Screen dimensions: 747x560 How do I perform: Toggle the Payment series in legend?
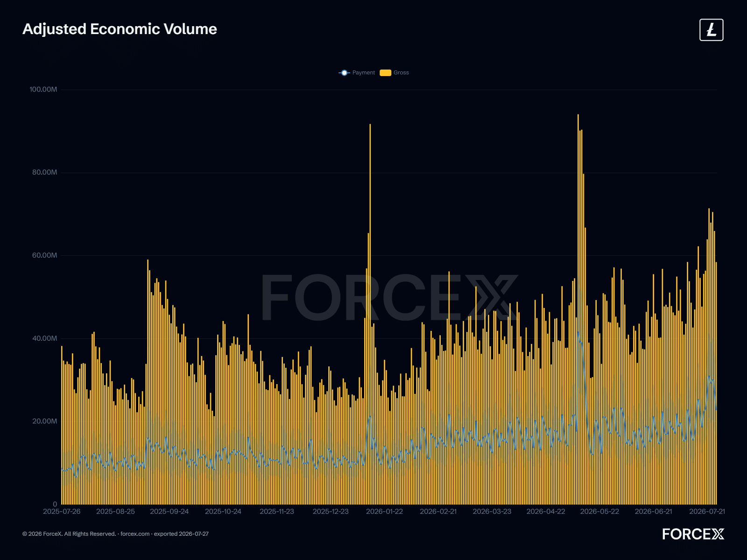(357, 73)
